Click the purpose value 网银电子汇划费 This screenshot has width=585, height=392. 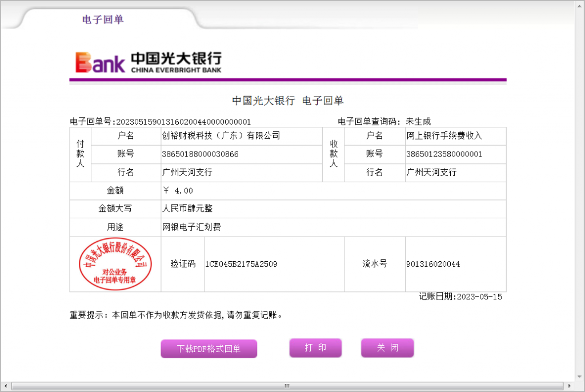191,227
